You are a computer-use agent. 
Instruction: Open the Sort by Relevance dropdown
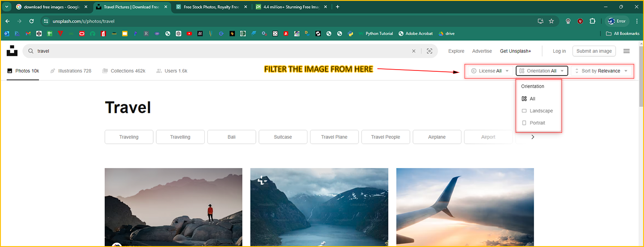601,71
